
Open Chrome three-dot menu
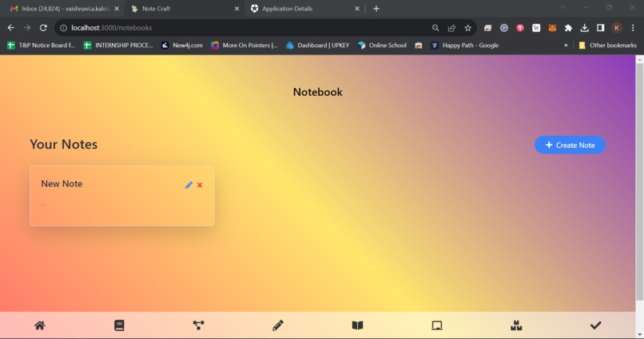coord(633,28)
